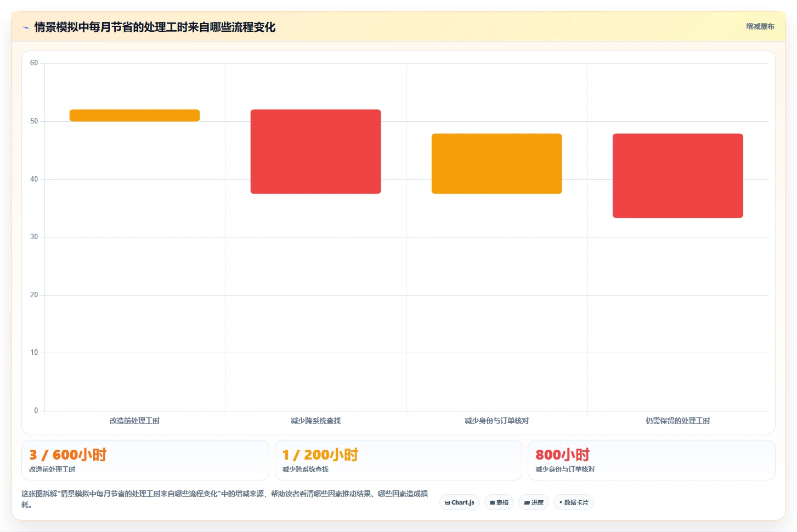Select the orange 减少身份与订单核对 bar

click(496, 163)
